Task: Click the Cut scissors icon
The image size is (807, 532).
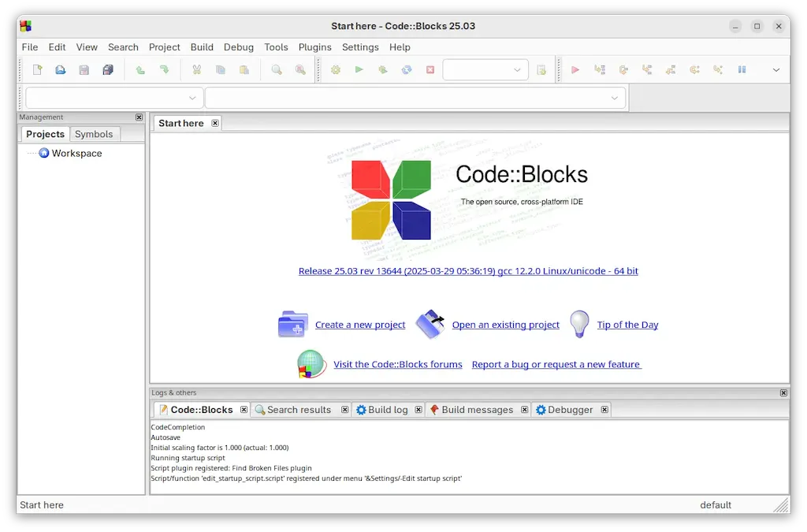Action: (x=196, y=69)
